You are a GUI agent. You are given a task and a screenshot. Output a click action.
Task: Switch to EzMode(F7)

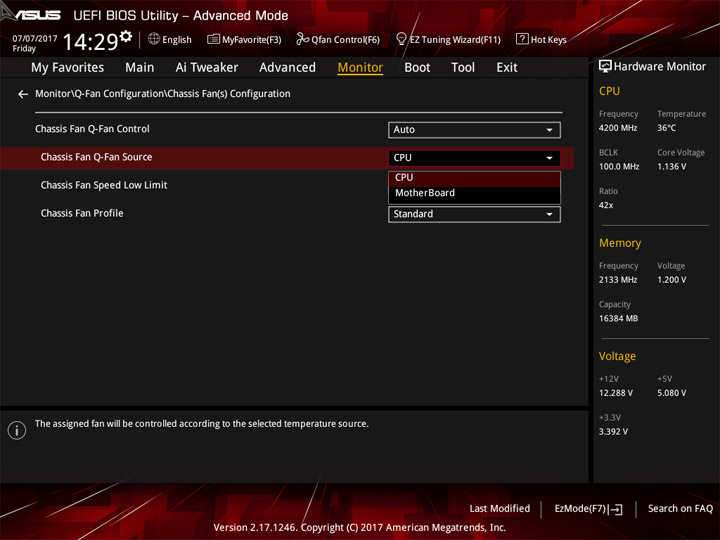pos(588,509)
